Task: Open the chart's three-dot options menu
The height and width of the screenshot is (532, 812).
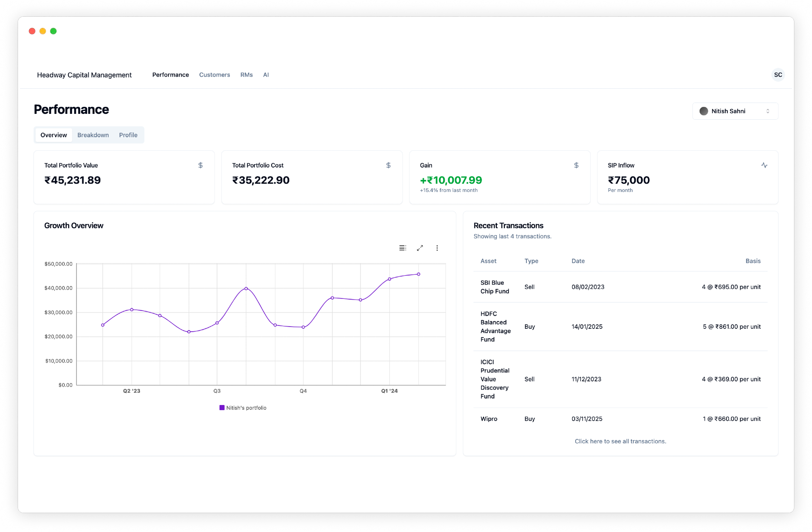Action: point(437,248)
